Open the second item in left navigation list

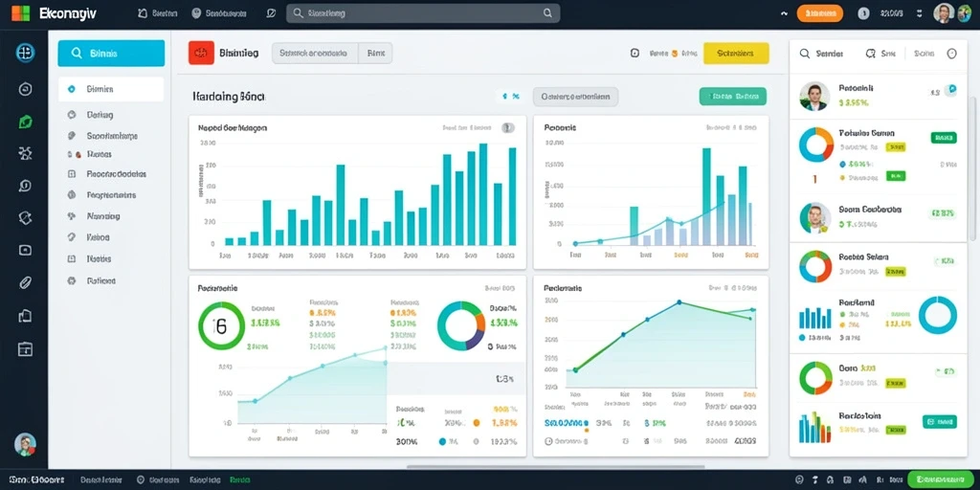tap(100, 115)
